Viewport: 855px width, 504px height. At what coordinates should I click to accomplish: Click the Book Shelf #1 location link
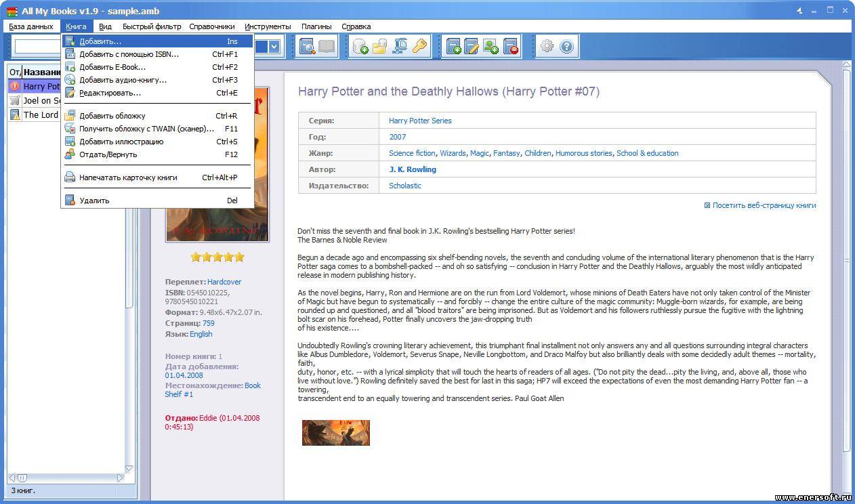tap(213, 390)
